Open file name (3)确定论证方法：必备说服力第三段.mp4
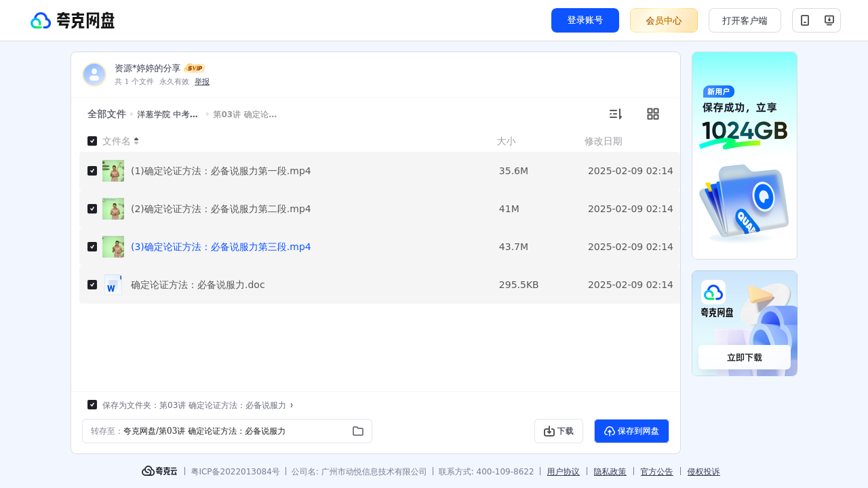The image size is (868, 488). (221, 247)
